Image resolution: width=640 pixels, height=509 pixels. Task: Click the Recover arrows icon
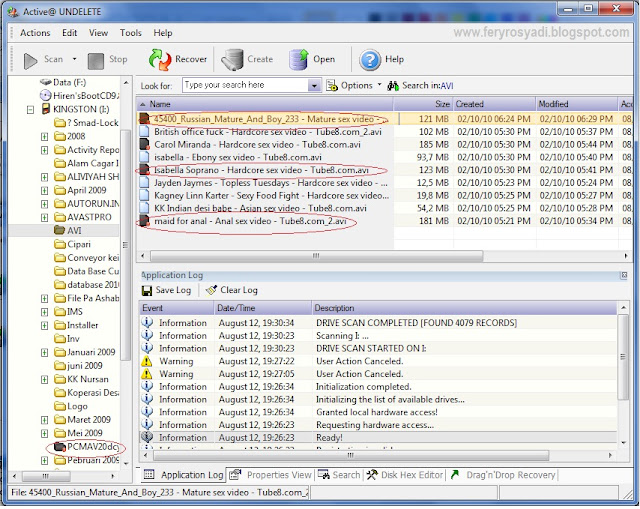(x=160, y=60)
